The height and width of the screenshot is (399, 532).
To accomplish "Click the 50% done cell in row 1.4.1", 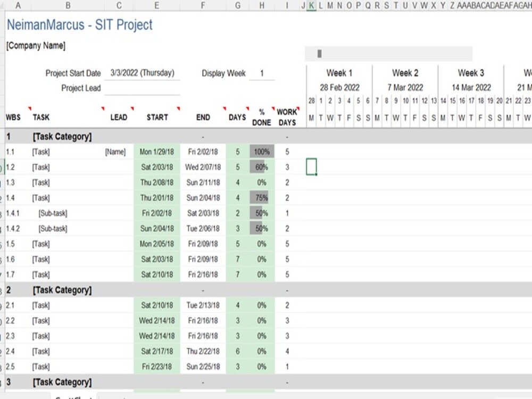I will [262, 213].
